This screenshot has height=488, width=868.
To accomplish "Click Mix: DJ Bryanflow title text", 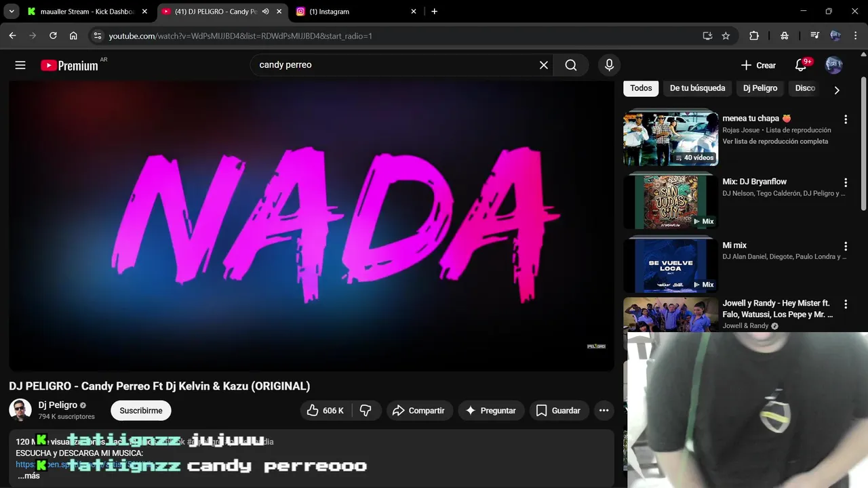I will pyautogui.click(x=755, y=182).
